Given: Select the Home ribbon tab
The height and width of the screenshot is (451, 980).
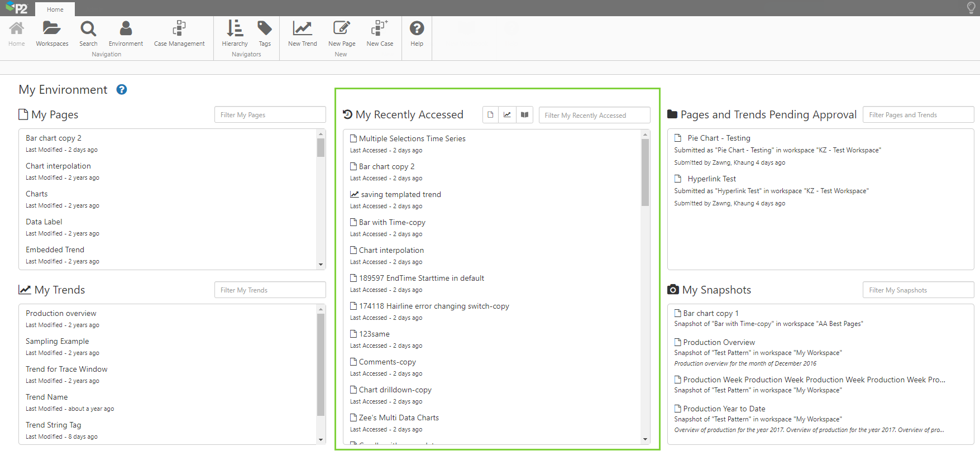Looking at the screenshot, I should (55, 9).
